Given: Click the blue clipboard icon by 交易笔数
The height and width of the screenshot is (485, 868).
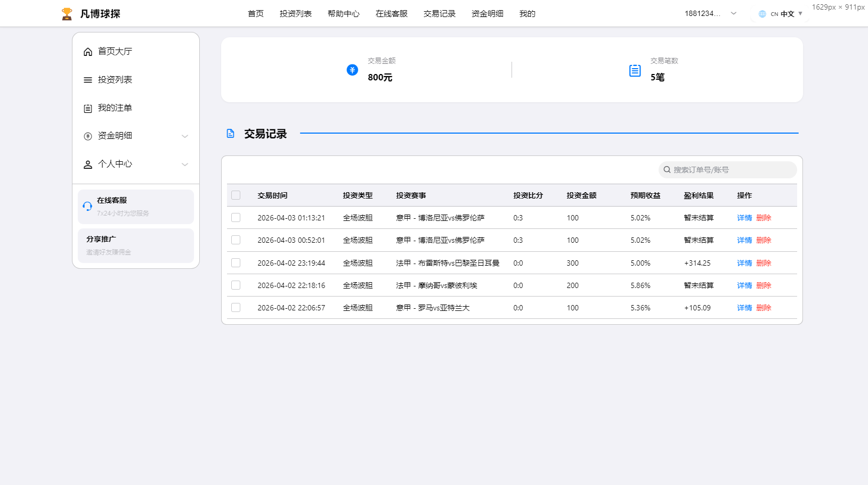Looking at the screenshot, I should pyautogui.click(x=635, y=70).
